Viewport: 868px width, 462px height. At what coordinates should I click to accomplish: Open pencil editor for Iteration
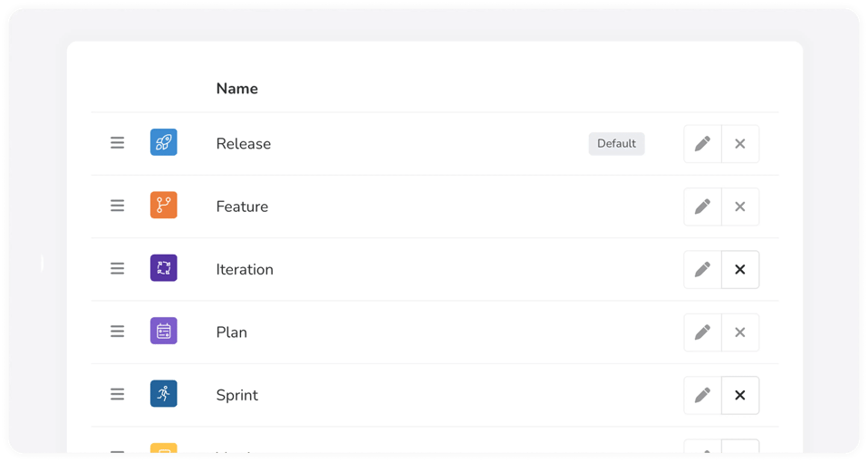click(x=702, y=269)
